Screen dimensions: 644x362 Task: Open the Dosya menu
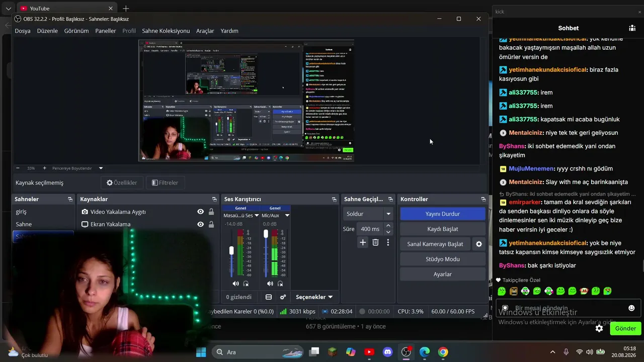(x=23, y=31)
